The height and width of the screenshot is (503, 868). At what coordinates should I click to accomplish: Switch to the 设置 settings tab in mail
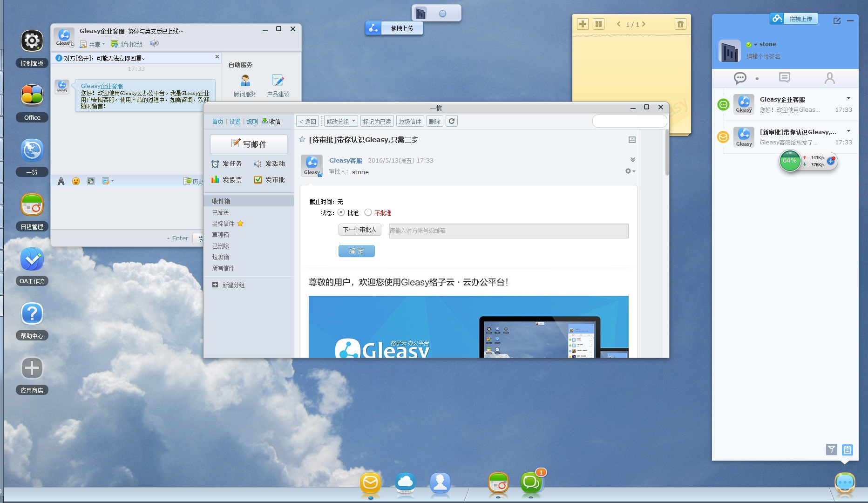[x=235, y=122]
